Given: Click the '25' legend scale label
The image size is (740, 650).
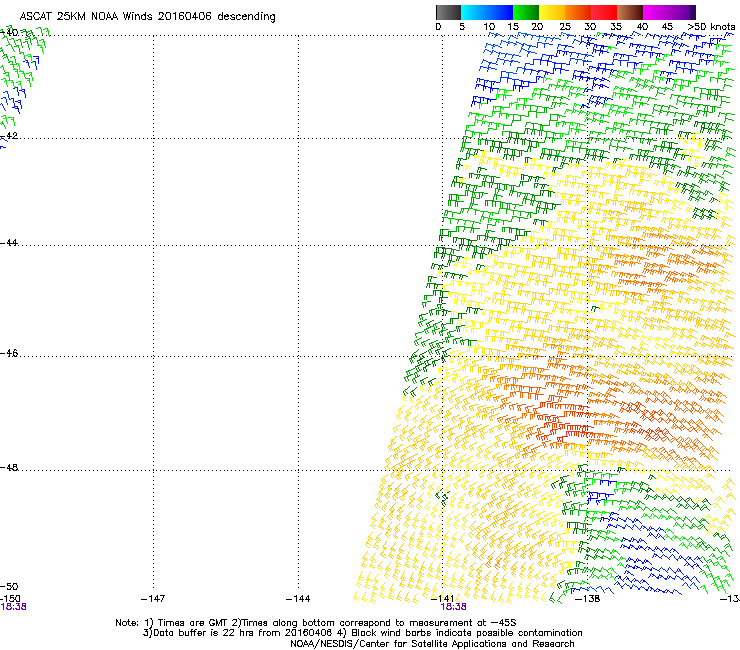Looking at the screenshot, I should click(x=565, y=27).
